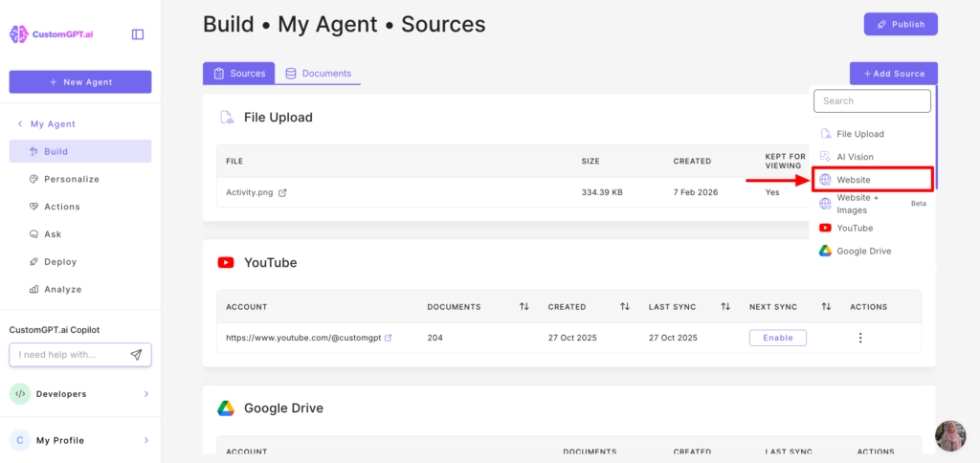Image resolution: width=980 pixels, height=463 pixels.
Task: Open the Activity.png external link icon
Action: pos(282,192)
